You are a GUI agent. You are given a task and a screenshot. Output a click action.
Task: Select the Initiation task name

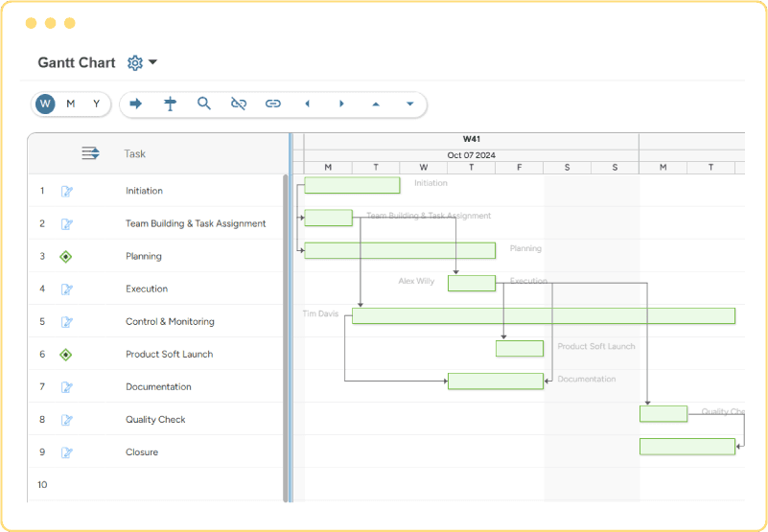144,191
